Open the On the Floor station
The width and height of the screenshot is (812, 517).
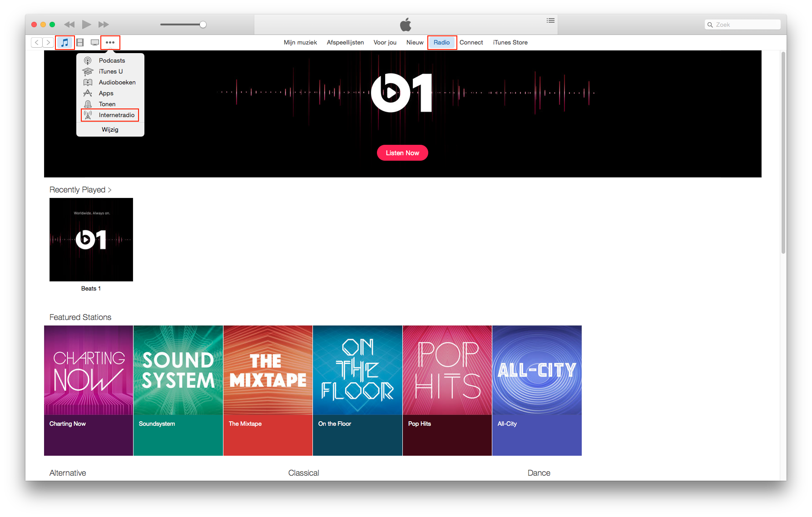point(357,390)
